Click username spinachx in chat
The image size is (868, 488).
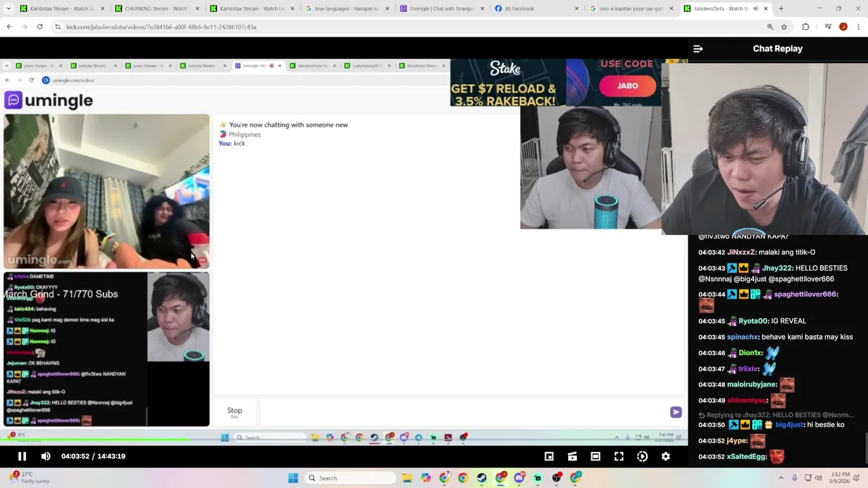coord(742,337)
